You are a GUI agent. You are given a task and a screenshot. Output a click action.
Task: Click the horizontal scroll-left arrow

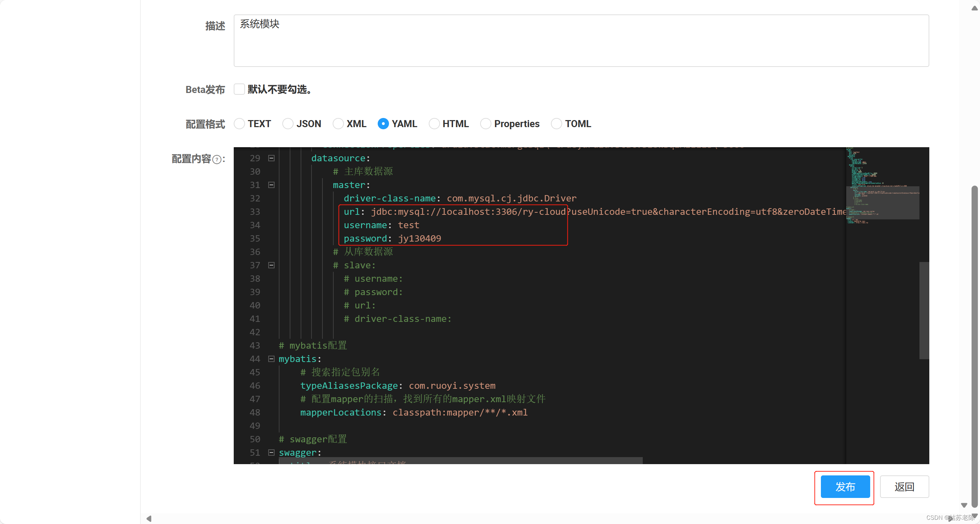click(149, 518)
